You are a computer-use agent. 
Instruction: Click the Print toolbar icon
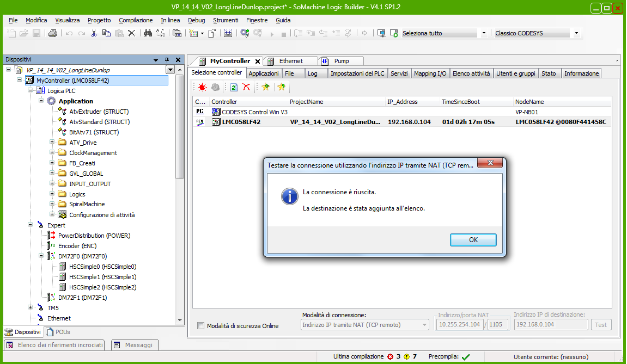(x=52, y=34)
